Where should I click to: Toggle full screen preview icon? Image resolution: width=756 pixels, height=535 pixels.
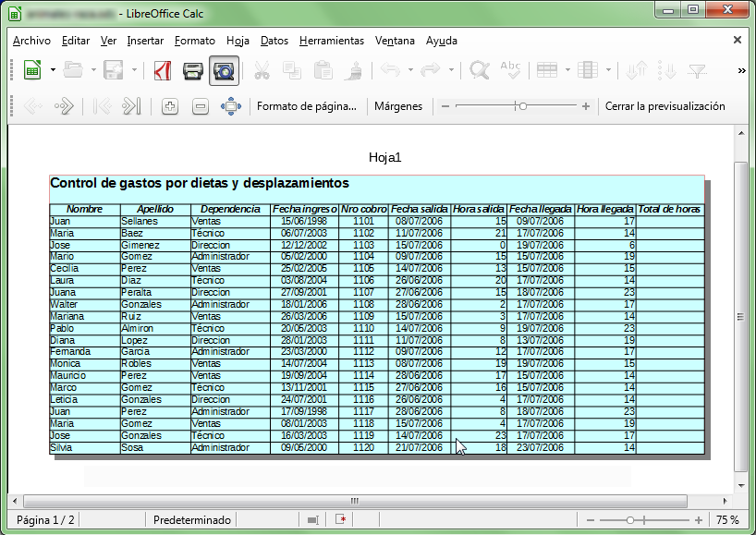[230, 106]
